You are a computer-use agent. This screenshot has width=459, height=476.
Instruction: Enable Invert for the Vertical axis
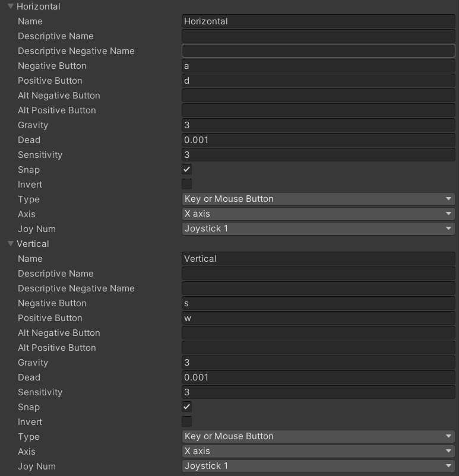(x=186, y=421)
